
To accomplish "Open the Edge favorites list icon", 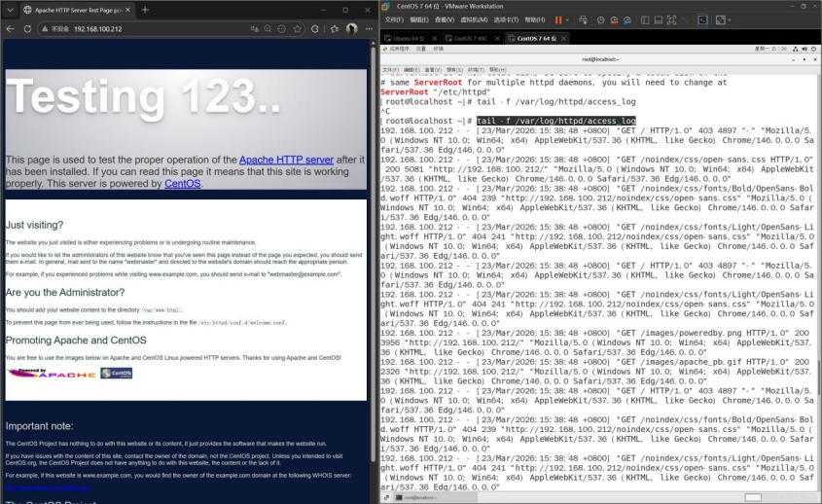I will [335, 29].
